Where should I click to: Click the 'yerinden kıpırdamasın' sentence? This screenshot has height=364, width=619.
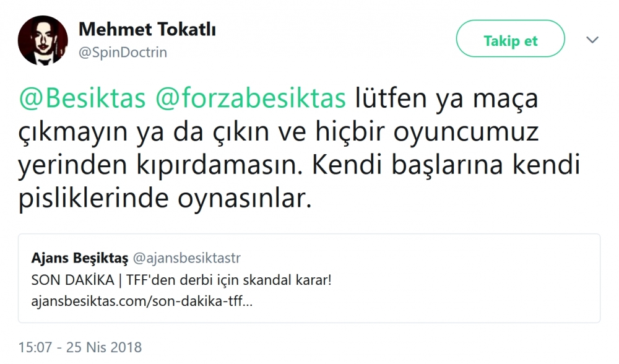[x=166, y=167]
